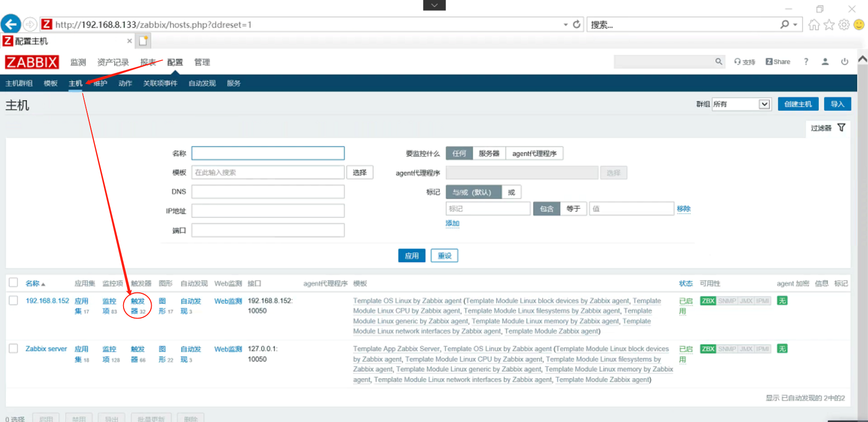
Task: Open the user profile icon
Action: (x=825, y=62)
